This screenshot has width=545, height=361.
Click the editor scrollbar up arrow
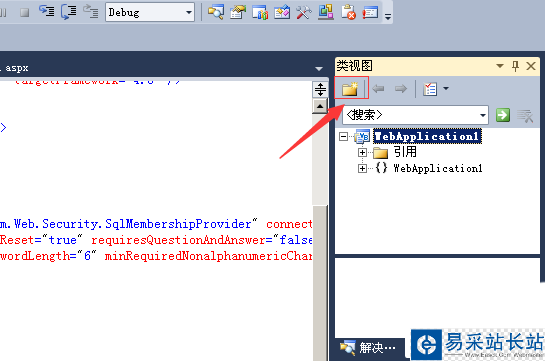click(320, 106)
